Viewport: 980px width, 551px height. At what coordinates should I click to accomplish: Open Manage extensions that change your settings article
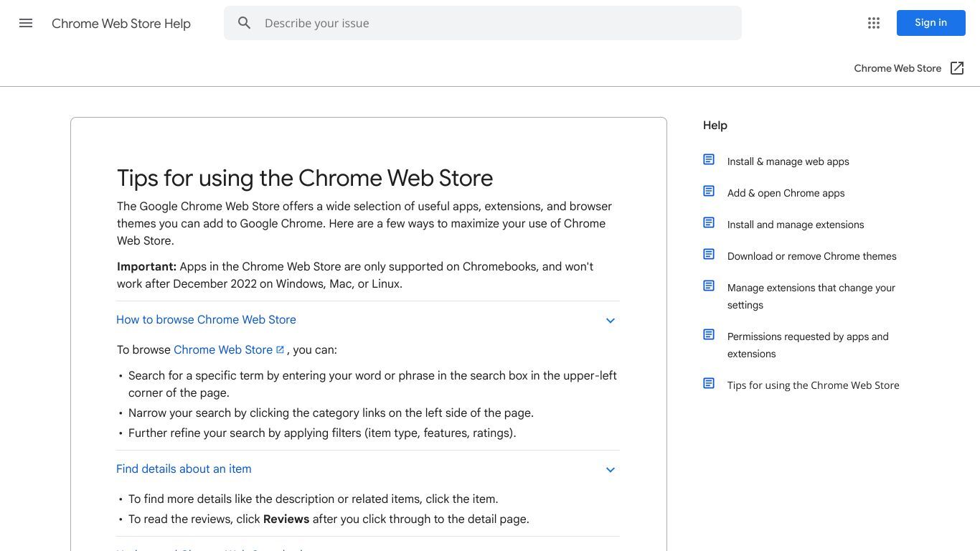pos(811,296)
